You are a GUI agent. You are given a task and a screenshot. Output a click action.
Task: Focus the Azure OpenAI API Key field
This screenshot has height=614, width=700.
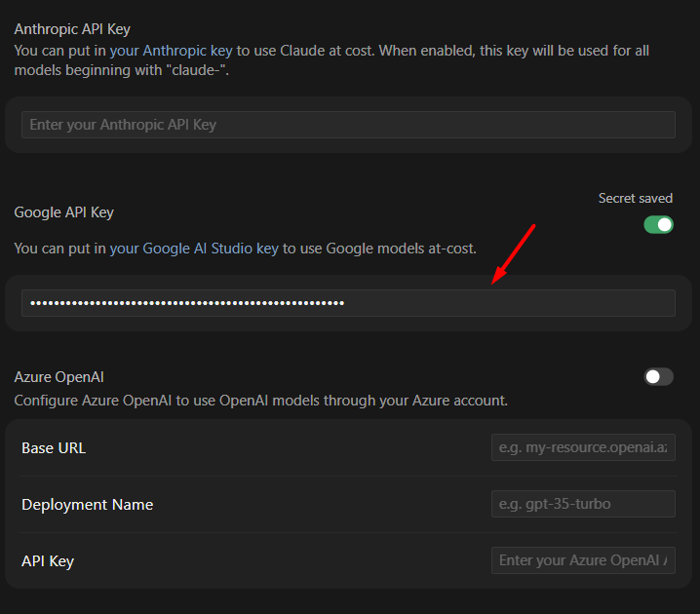(x=583, y=560)
